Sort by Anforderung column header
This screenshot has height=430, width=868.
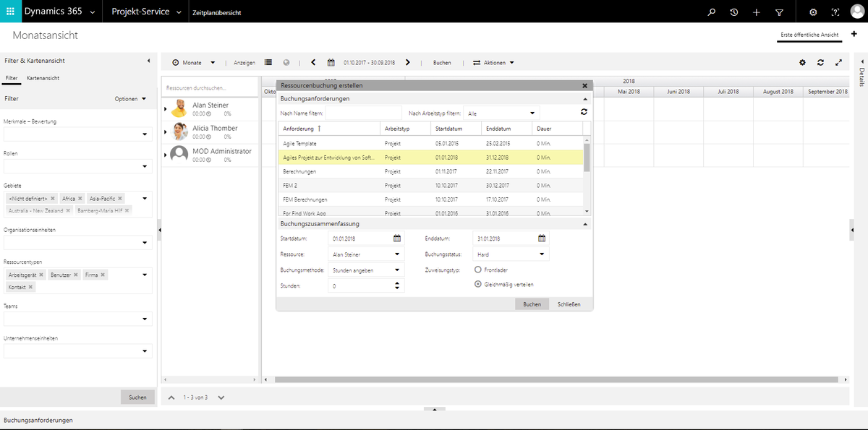click(329, 128)
